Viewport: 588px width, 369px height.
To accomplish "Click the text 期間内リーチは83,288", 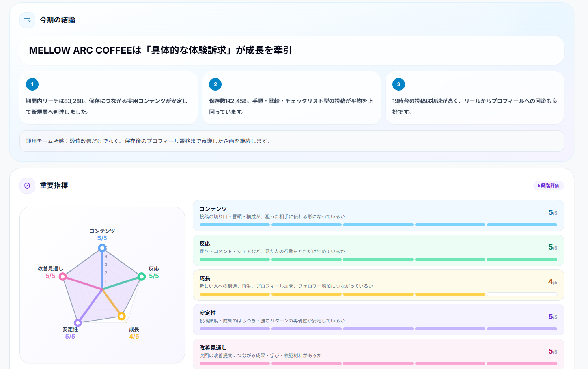I will 55,101.
